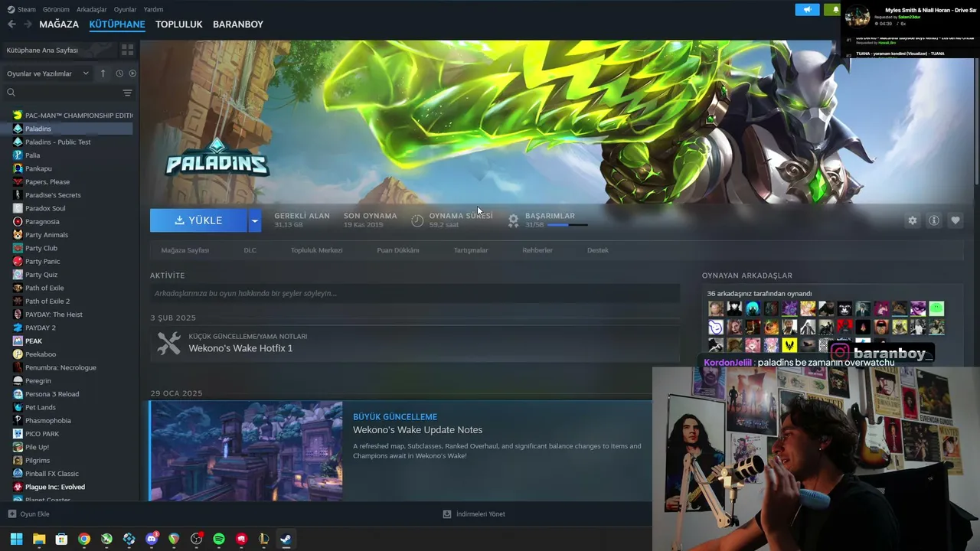The image size is (980, 551).
Task: Open File Explorer from the taskbar
Action: point(39,539)
